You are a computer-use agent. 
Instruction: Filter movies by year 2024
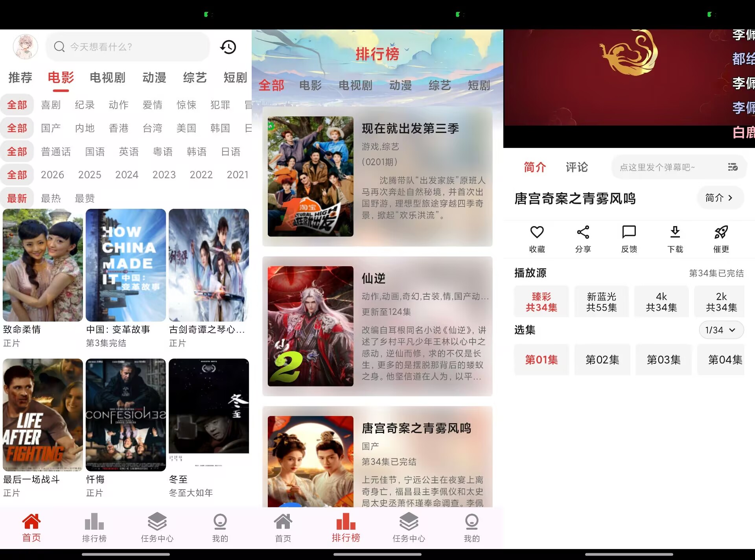[127, 175]
